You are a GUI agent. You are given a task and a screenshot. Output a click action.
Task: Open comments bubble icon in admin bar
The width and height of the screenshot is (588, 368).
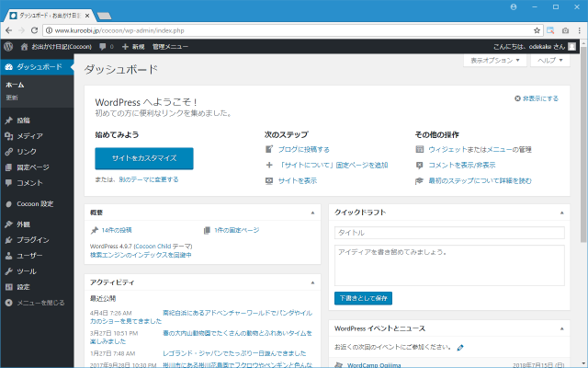point(105,45)
